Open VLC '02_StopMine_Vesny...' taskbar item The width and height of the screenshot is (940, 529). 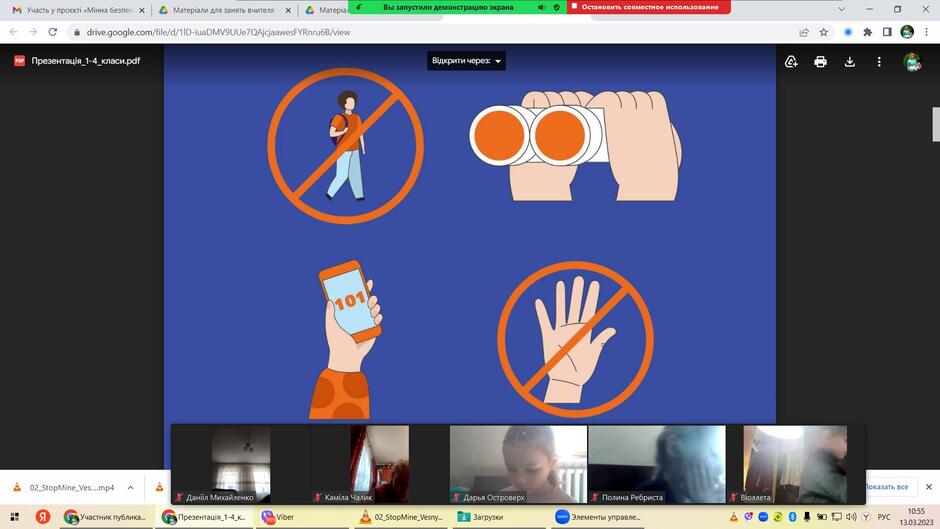(402, 516)
